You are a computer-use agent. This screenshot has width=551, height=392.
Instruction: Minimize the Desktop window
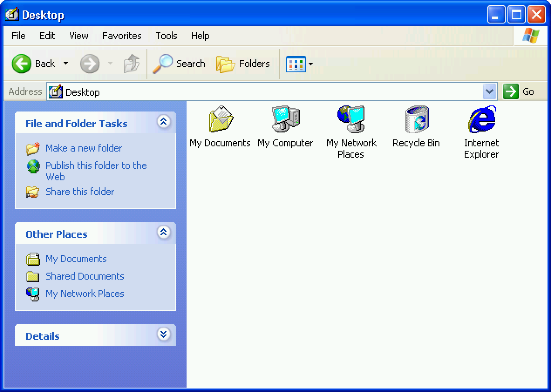coord(496,15)
